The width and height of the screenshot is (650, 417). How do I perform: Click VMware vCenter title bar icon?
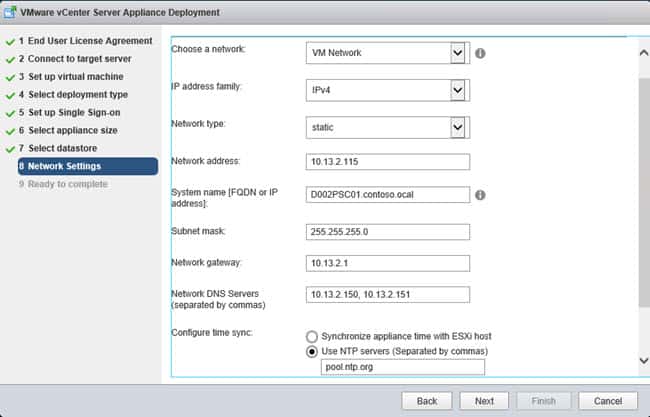pyautogui.click(x=10, y=12)
